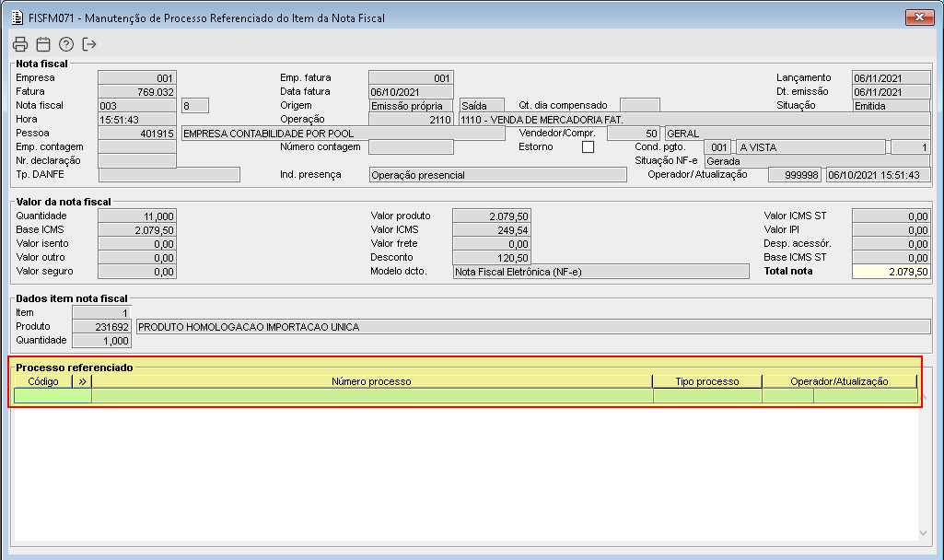Click the Código column header
Viewport: 944px width, 560px height.
(x=42, y=381)
